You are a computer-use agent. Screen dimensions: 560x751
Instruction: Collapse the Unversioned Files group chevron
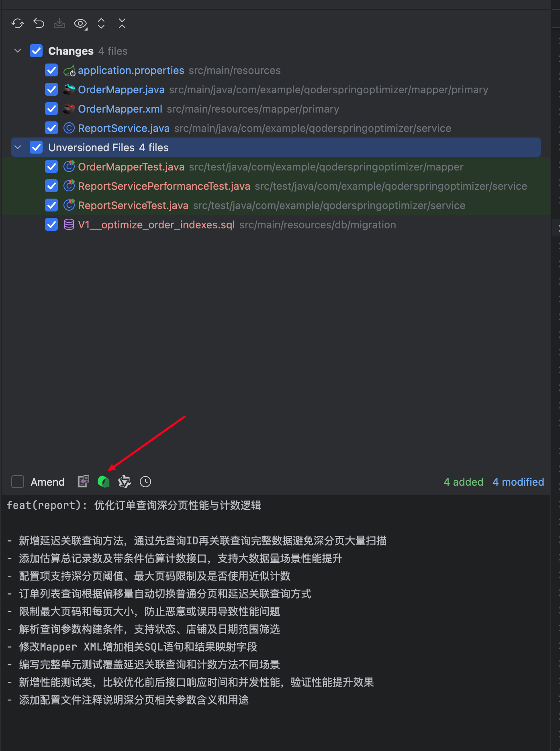[x=18, y=148]
